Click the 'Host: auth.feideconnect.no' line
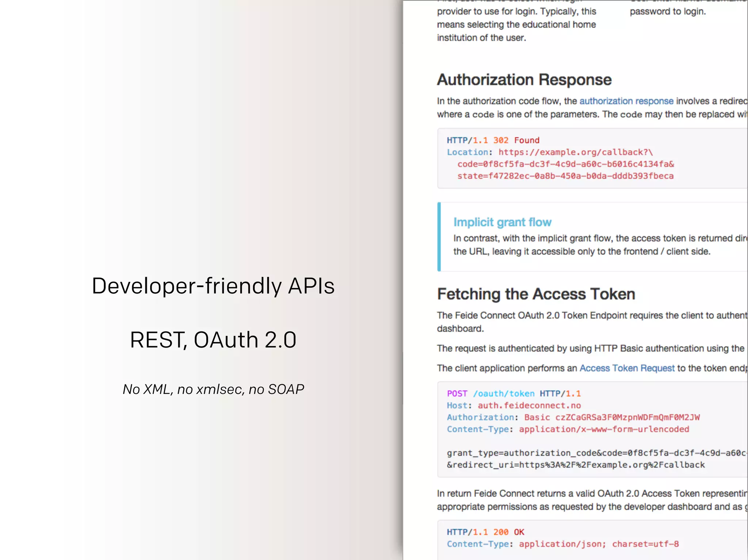The width and height of the screenshot is (748, 560). [514, 406]
